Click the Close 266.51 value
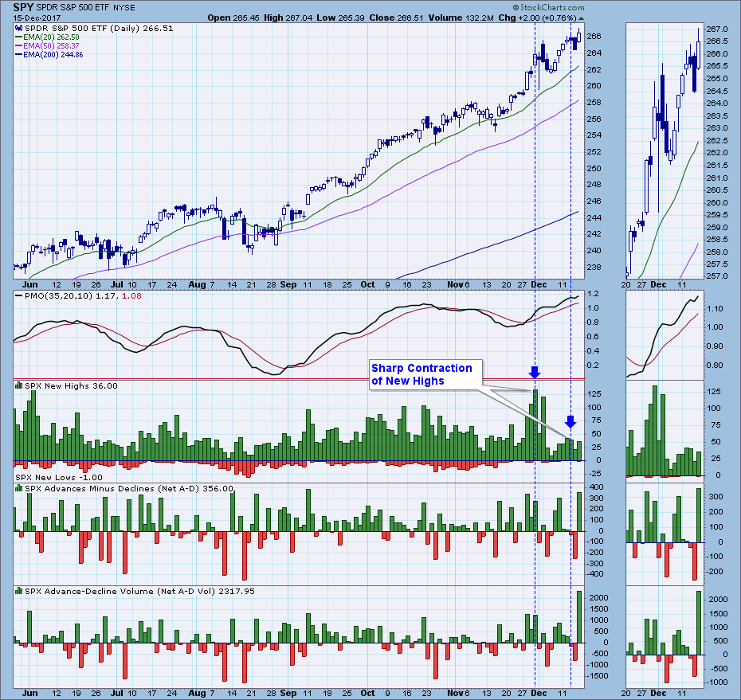The height and width of the screenshot is (700, 741). point(397,18)
